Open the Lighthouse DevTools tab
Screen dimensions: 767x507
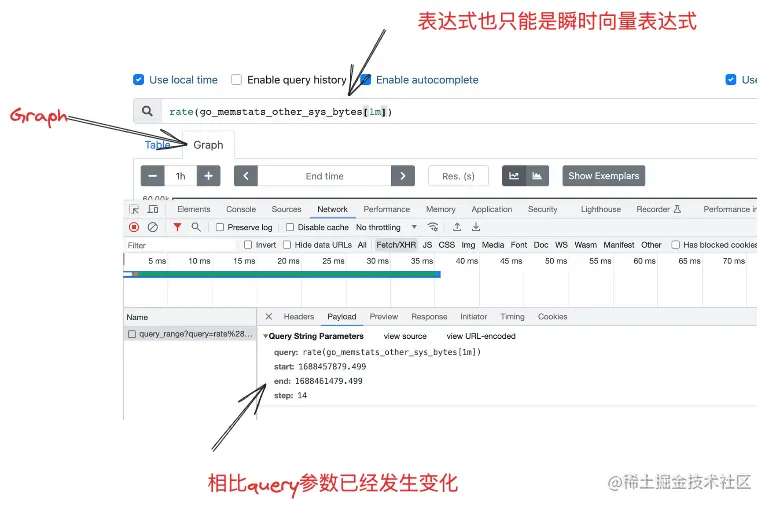601,209
